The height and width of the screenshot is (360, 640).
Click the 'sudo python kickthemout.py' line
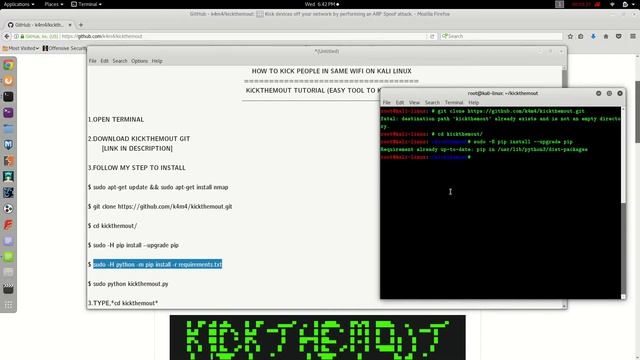128,284
